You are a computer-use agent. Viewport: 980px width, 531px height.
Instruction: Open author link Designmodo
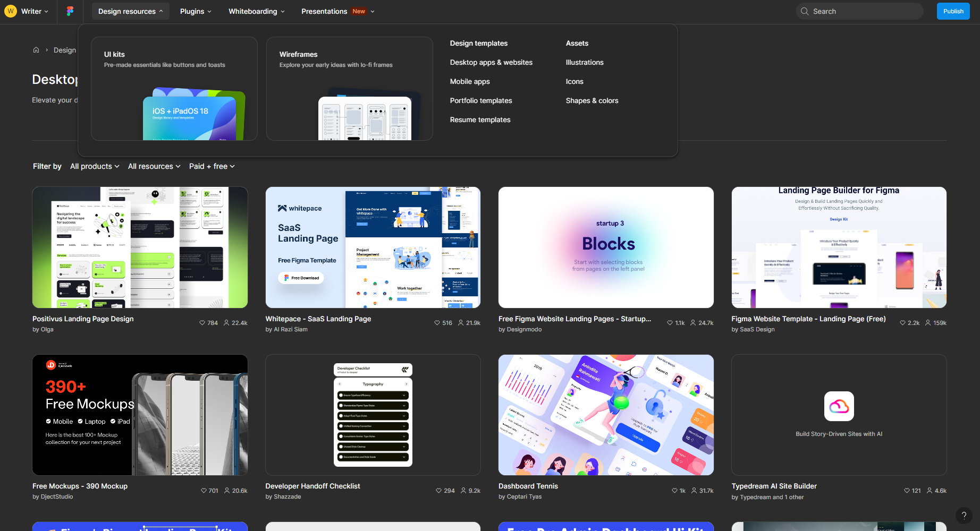[x=524, y=329]
